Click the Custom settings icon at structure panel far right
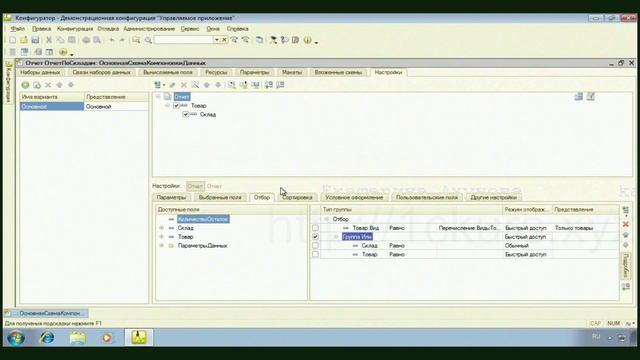Image resolution: width=640 pixels, height=360 pixels. click(x=591, y=96)
